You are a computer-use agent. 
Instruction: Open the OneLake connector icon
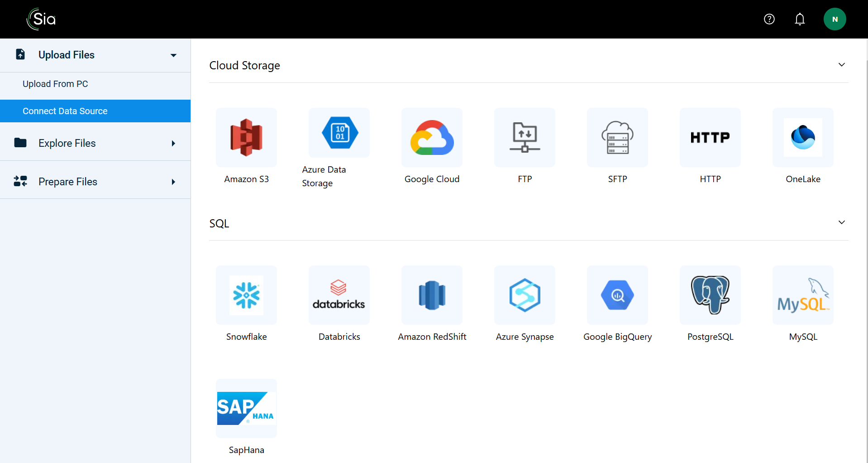[803, 137]
